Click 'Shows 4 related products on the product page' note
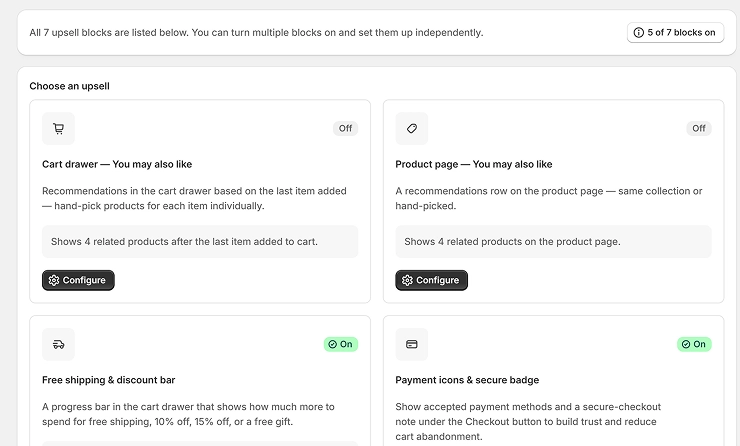The image size is (740, 446). pyautogui.click(x=554, y=242)
